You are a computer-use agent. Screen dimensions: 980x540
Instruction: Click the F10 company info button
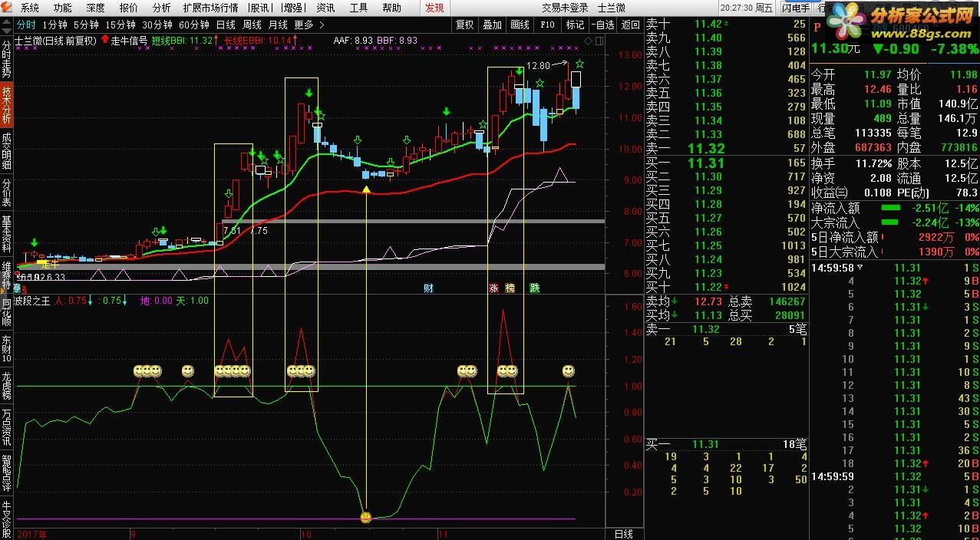pyautogui.click(x=547, y=25)
